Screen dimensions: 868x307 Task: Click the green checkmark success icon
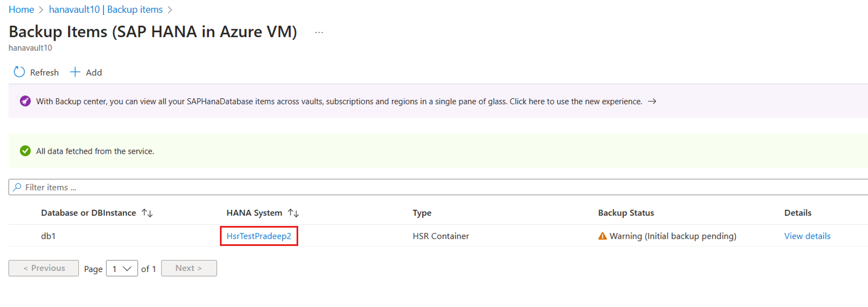click(25, 151)
